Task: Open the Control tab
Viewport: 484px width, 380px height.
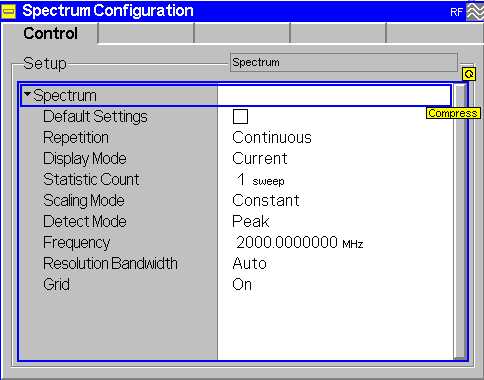Action: point(51,33)
